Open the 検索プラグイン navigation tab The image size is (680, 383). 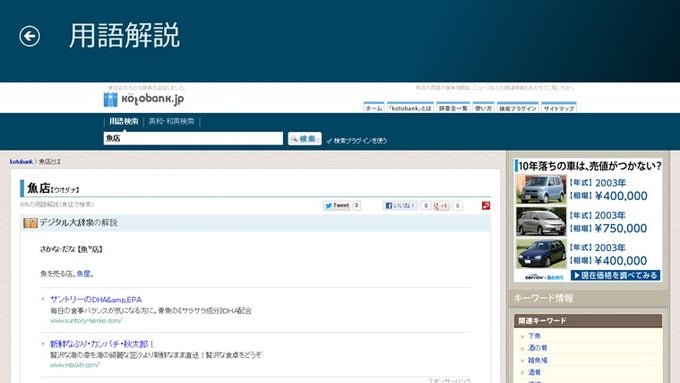click(x=518, y=108)
